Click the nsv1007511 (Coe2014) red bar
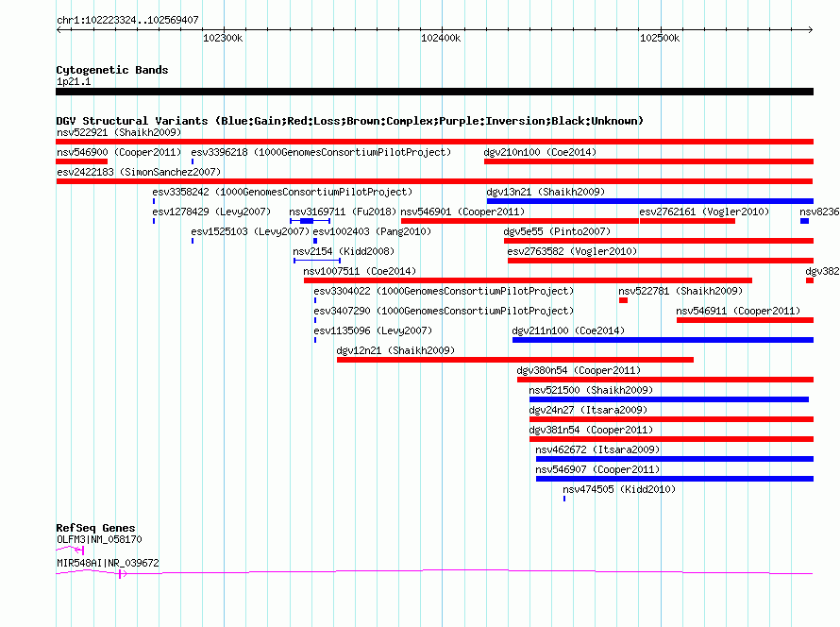Screen dimensions: 840x627 pyautogui.click(x=528, y=280)
